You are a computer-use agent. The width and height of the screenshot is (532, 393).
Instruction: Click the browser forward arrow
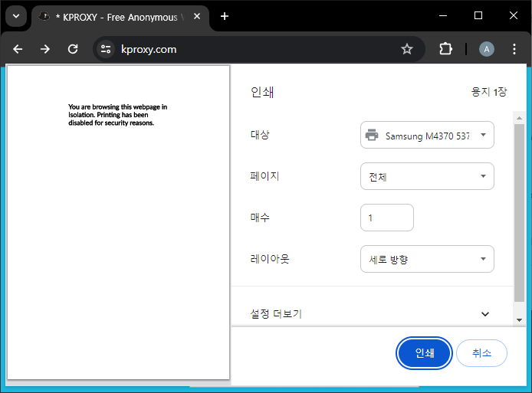pyautogui.click(x=44, y=50)
